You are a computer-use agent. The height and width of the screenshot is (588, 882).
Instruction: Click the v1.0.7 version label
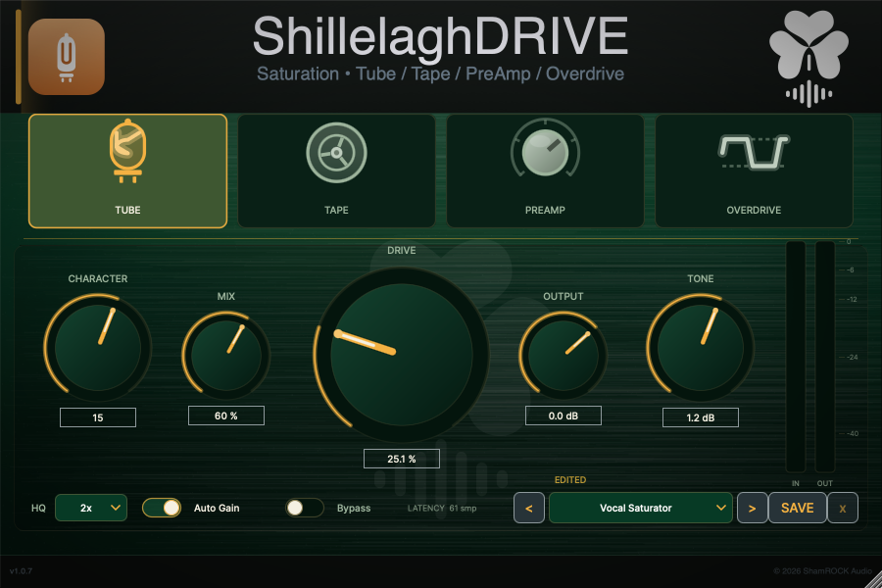(21, 571)
